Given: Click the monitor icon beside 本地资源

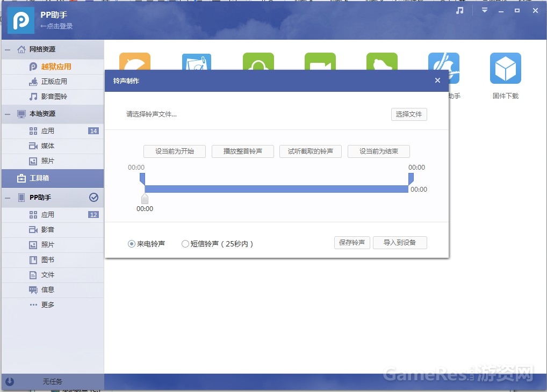Looking at the screenshot, I should 21,114.
